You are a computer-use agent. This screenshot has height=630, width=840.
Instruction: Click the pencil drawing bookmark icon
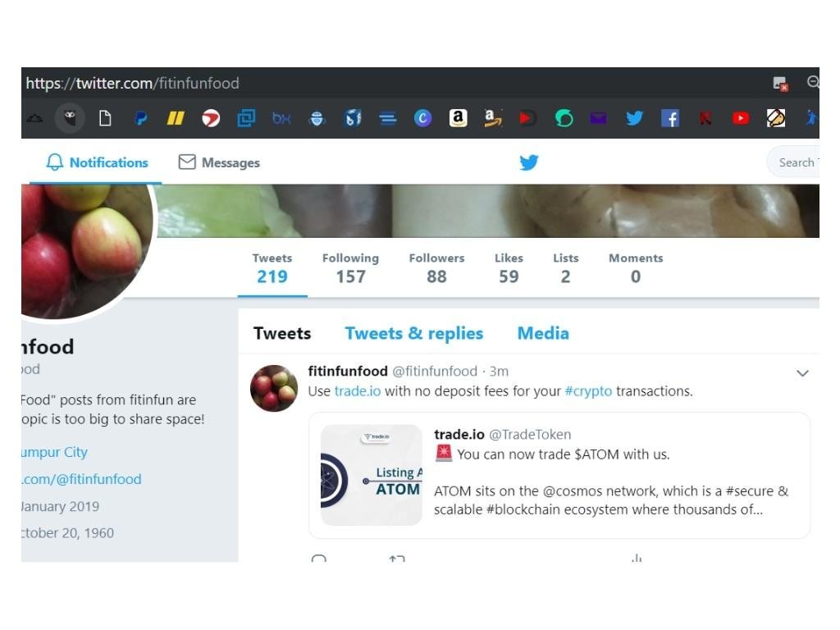(x=776, y=118)
